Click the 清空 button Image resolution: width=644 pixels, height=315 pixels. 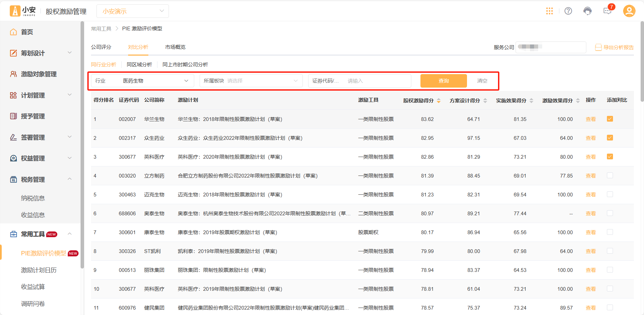482,81
